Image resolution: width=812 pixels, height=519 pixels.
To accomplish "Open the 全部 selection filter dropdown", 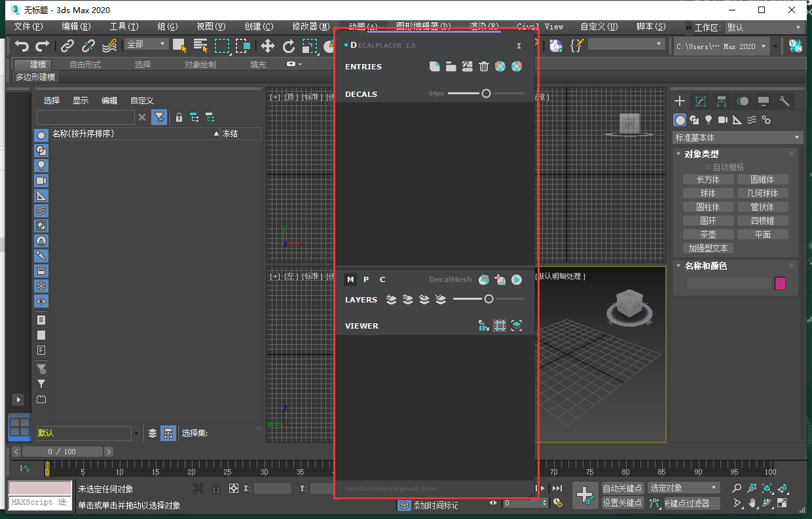I will [147, 44].
